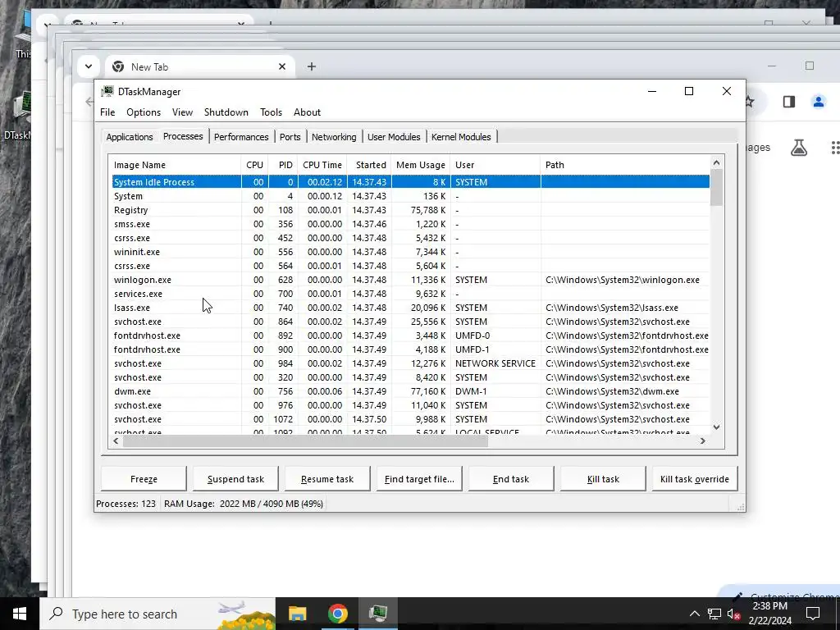This screenshot has width=840, height=630.
Task: Sort by PID column header
Action: (283, 165)
